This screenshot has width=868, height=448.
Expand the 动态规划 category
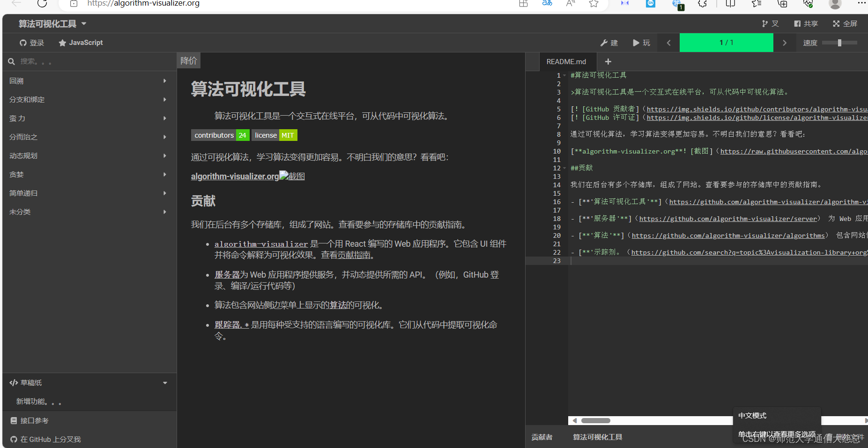(x=89, y=156)
